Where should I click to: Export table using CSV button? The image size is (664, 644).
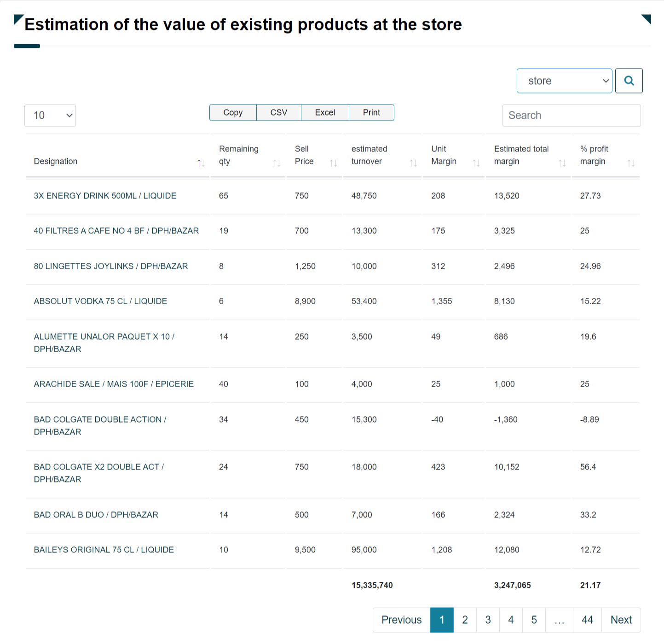point(279,113)
